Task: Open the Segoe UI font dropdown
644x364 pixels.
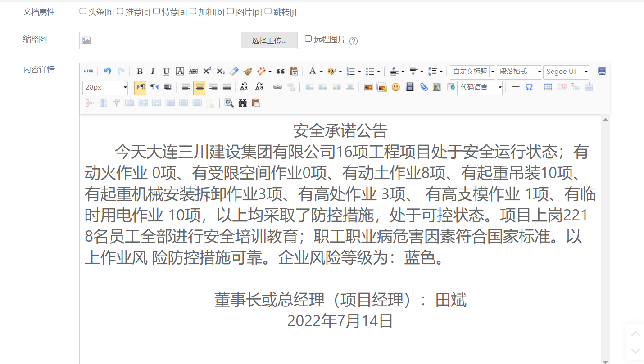Action: tap(566, 72)
